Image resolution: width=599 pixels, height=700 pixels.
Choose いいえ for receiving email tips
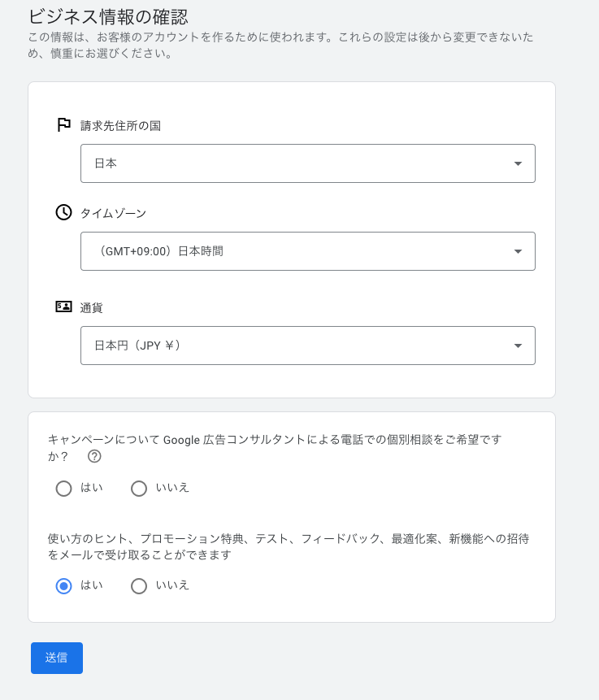point(139,585)
